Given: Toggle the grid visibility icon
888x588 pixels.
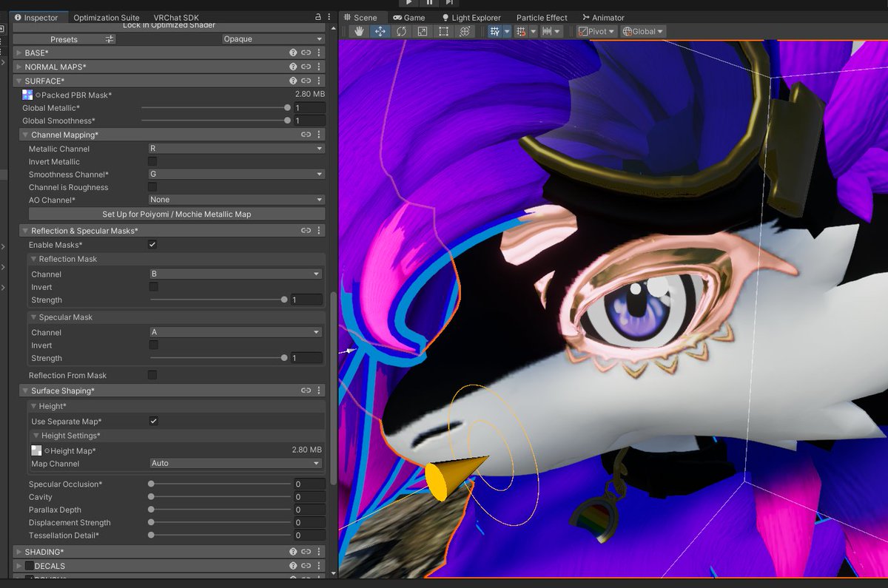Looking at the screenshot, I should coord(495,31).
